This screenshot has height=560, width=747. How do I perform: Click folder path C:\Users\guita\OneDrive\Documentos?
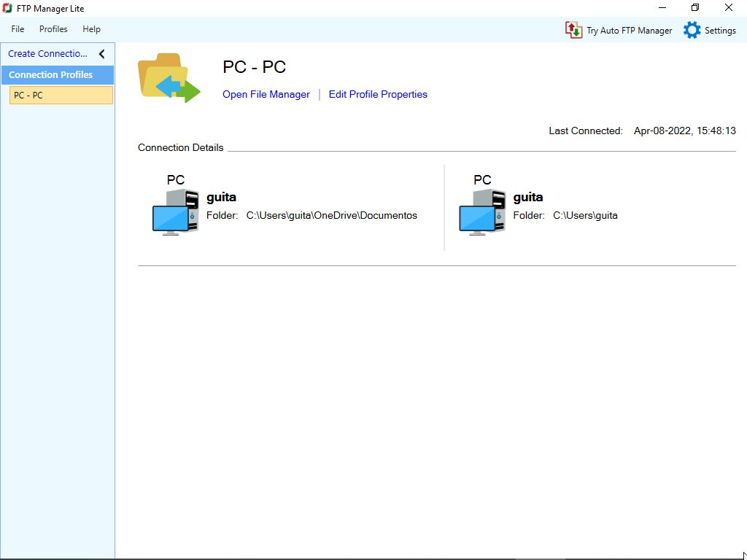[x=332, y=215]
